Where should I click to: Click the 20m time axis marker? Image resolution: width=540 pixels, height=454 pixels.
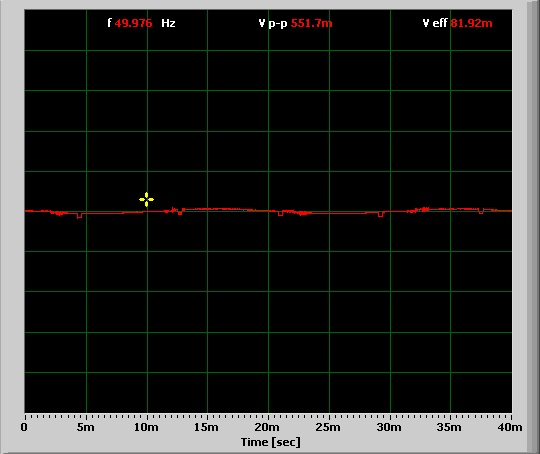pyautogui.click(x=267, y=427)
